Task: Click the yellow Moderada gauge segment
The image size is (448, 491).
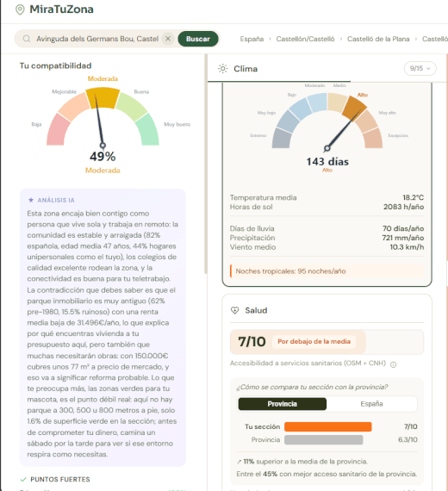Action: pyautogui.click(x=103, y=97)
